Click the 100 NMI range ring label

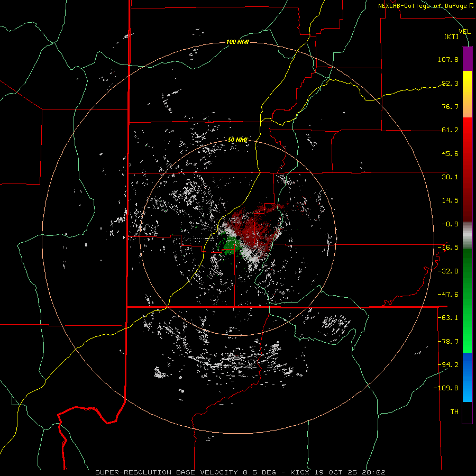(x=237, y=42)
